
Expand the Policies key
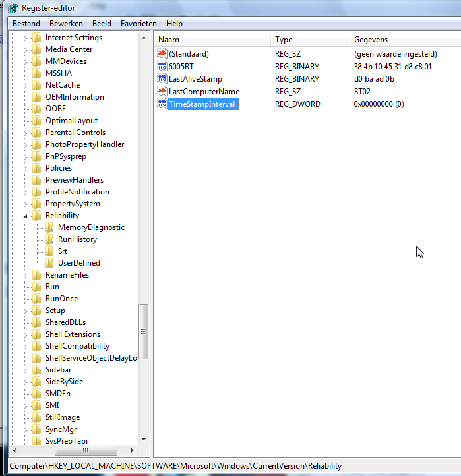[x=26, y=169]
